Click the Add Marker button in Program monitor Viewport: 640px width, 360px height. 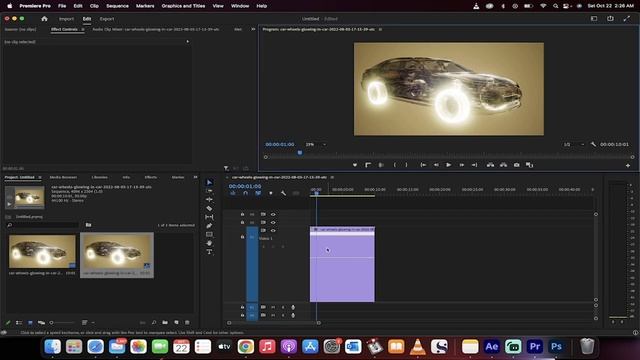tap(355, 165)
